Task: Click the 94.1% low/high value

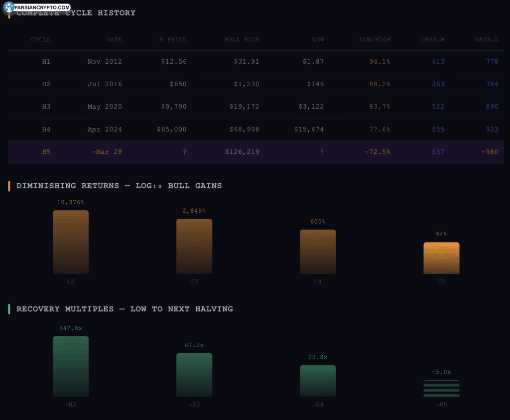Action: coord(380,62)
